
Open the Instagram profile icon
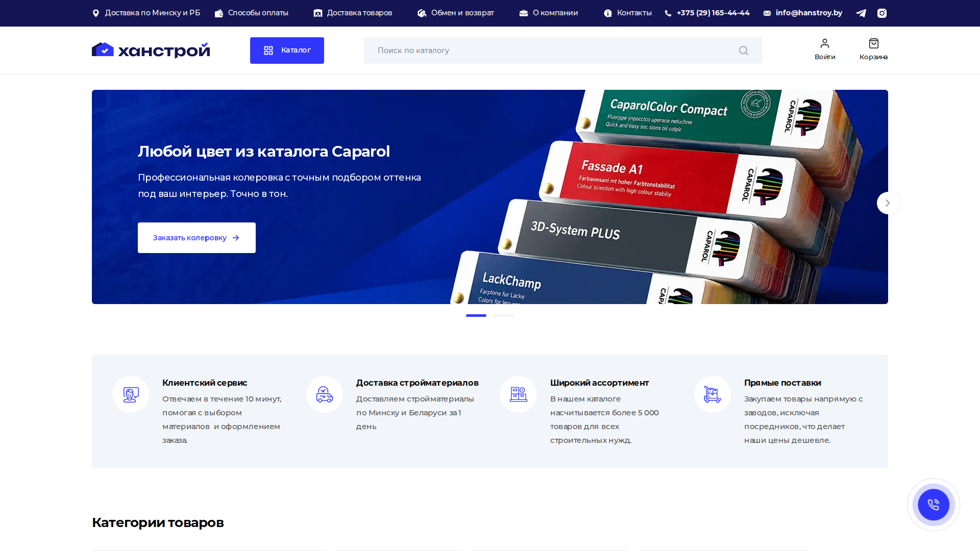(x=882, y=13)
